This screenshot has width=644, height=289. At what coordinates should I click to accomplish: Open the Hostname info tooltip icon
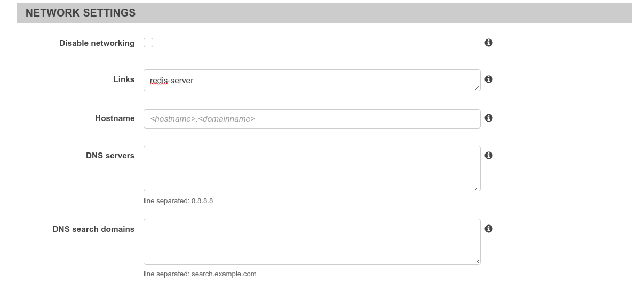click(488, 118)
